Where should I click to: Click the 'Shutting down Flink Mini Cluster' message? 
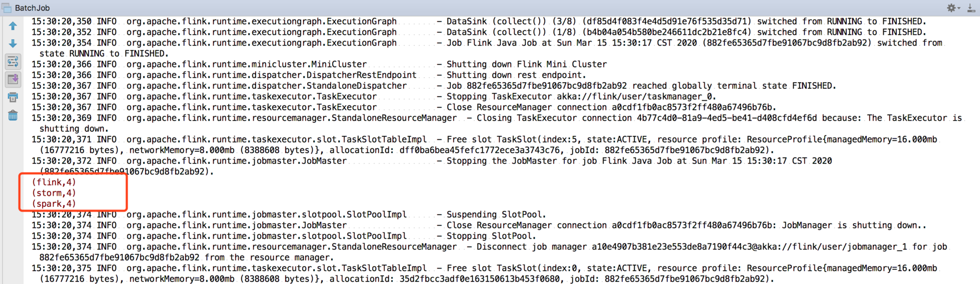tap(526, 64)
